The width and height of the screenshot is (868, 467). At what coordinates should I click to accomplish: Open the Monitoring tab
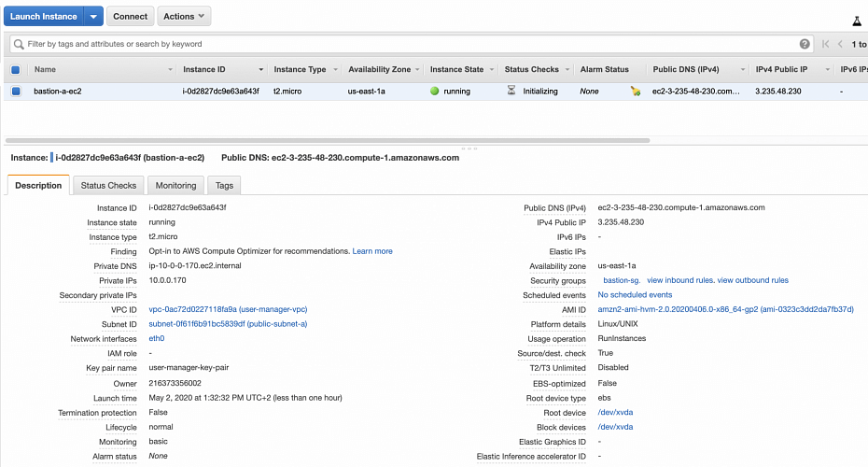pos(175,186)
